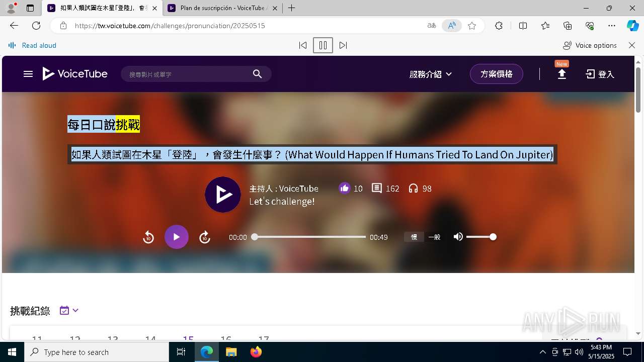View site information lock icon
The width and height of the screenshot is (644, 362).
coord(63,26)
